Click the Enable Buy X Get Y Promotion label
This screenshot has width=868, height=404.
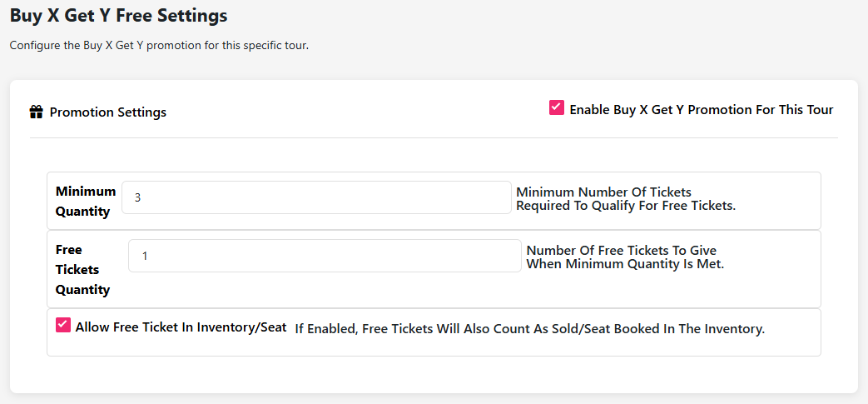(701, 110)
